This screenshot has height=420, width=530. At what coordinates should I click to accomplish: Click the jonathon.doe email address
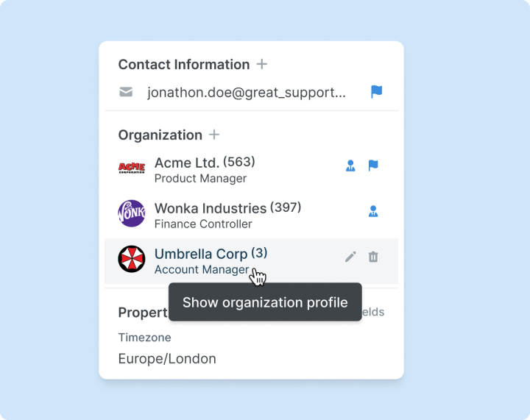click(246, 92)
